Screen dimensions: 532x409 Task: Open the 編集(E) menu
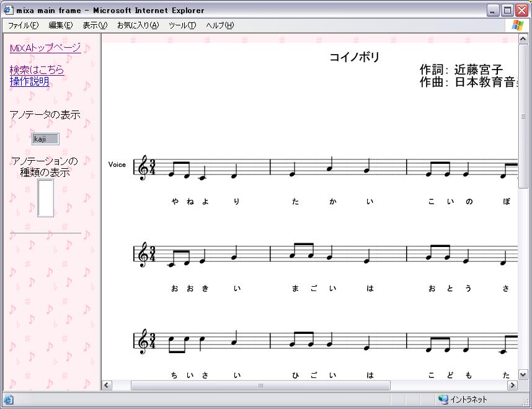coord(60,25)
